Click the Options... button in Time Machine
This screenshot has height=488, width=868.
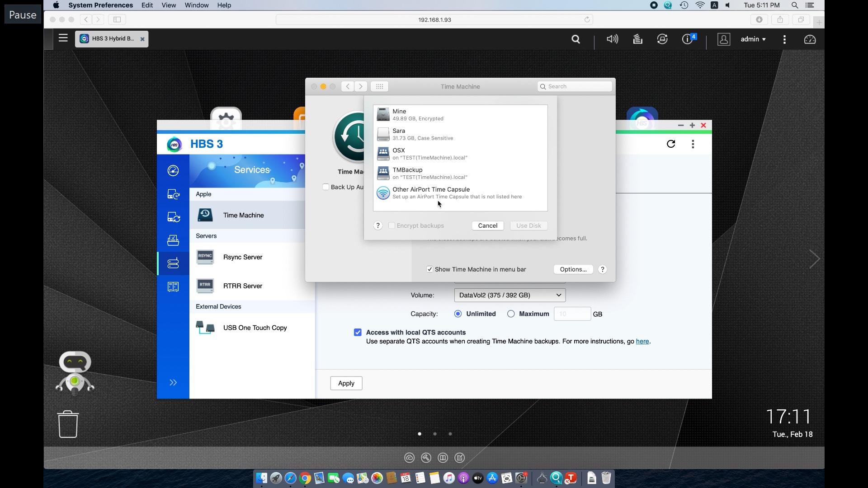[x=573, y=269]
